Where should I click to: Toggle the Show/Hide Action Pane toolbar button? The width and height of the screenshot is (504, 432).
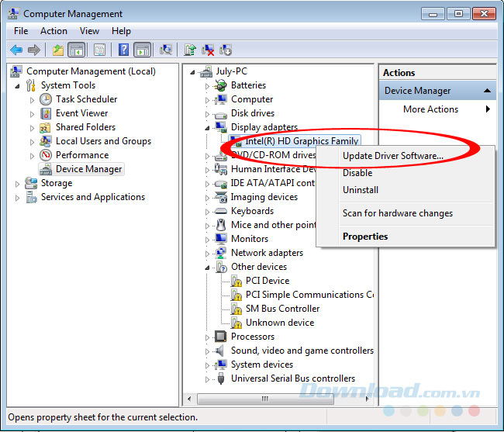click(x=142, y=50)
